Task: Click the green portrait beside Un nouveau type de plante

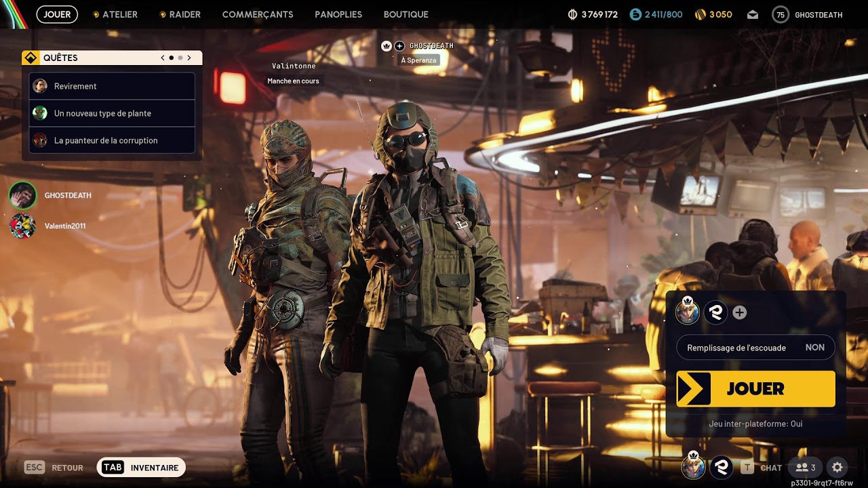Action: point(40,113)
